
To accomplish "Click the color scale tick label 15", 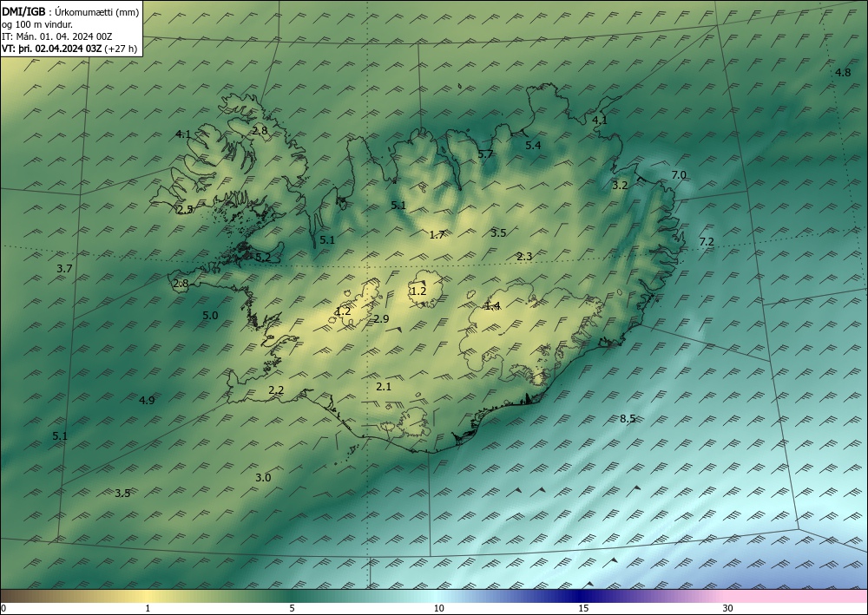I will pos(583,609).
